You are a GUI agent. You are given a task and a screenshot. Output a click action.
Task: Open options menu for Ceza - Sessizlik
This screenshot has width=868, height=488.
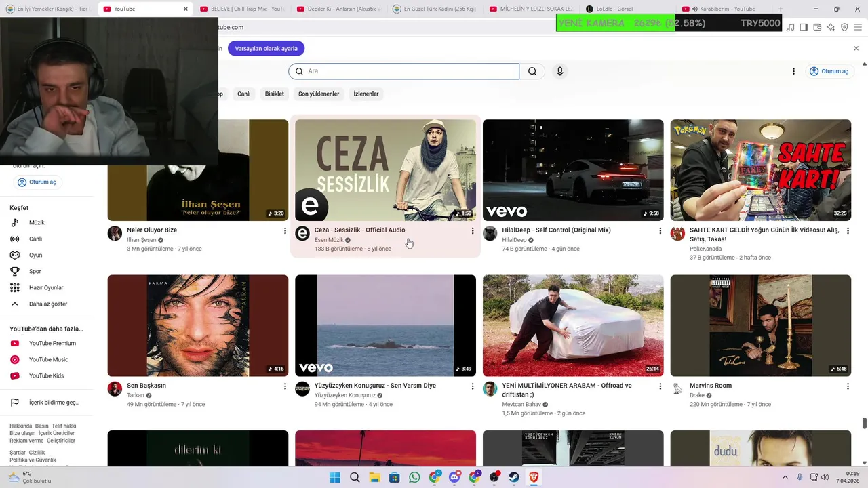[x=473, y=231]
